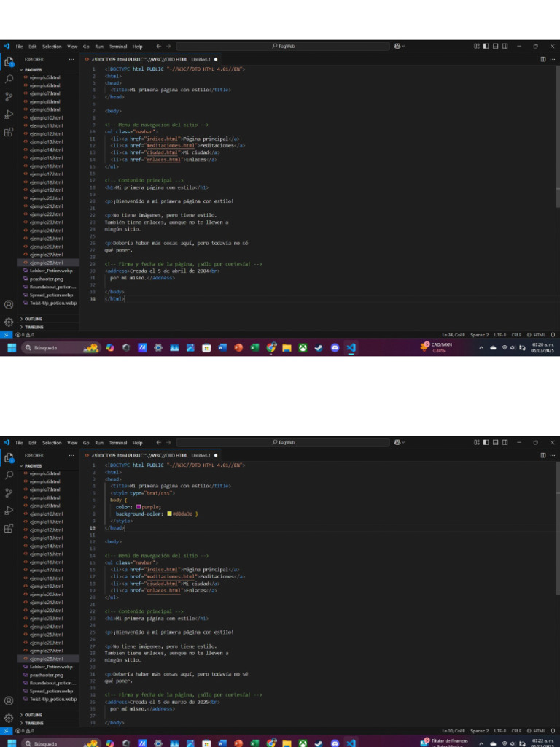Toggle secondary sidebar in the lower window
Image resolution: width=560 pixels, height=747 pixels.
[505, 442]
